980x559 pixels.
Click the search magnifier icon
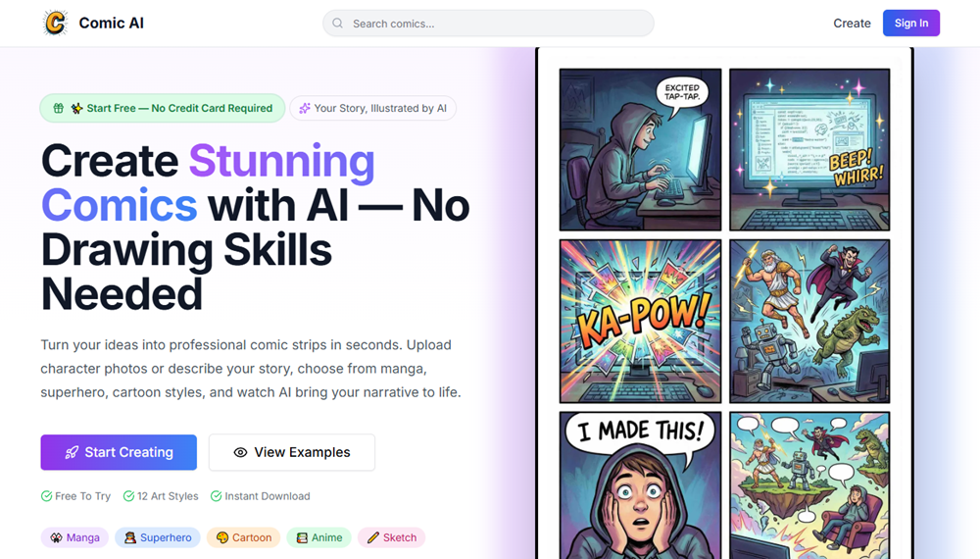click(x=337, y=24)
